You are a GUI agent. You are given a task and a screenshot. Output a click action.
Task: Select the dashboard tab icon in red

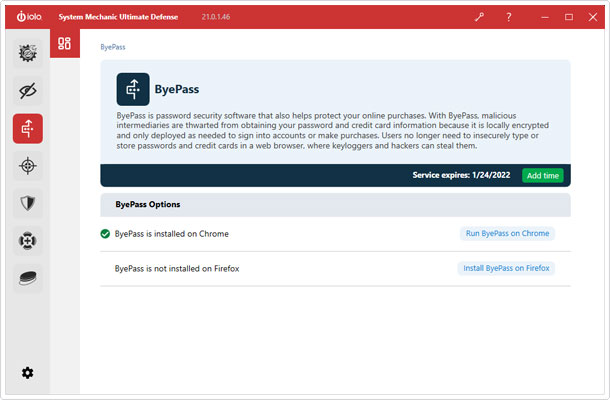tap(65, 43)
